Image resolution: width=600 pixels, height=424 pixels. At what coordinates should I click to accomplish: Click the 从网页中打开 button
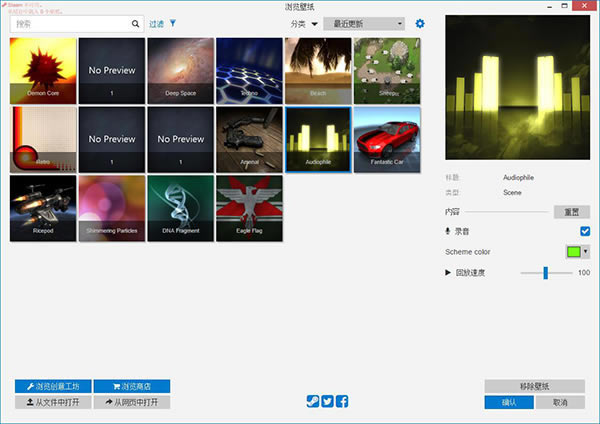[132, 402]
